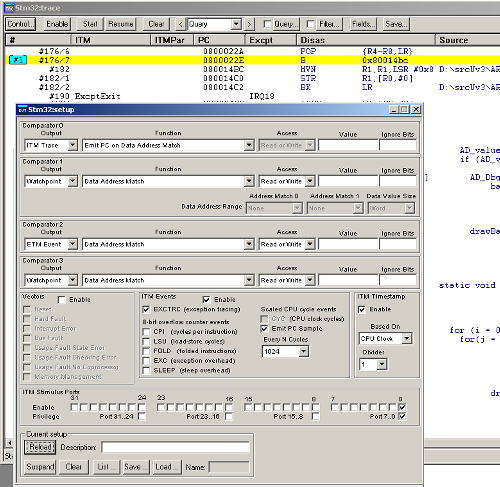
Task: Click the Disas column header
Action: pos(366,40)
